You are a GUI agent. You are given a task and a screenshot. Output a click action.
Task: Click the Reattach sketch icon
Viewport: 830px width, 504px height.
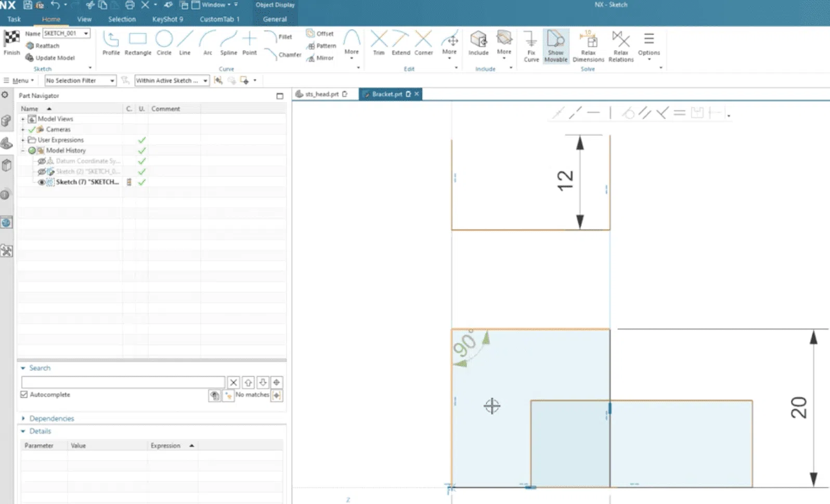point(30,46)
